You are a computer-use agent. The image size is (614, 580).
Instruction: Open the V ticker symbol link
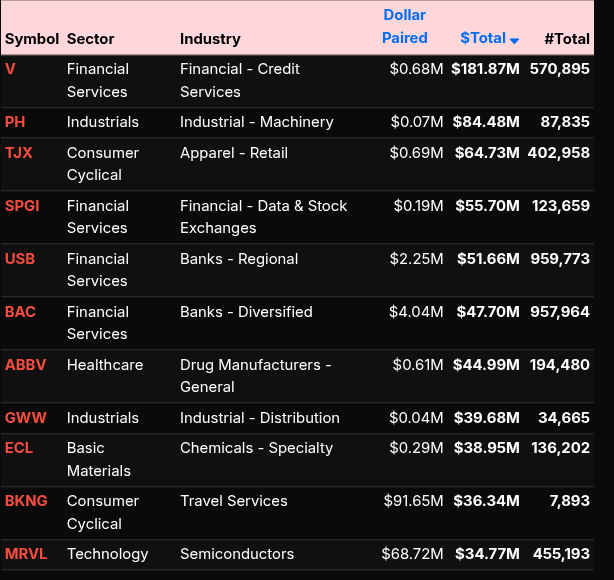pos(11,69)
